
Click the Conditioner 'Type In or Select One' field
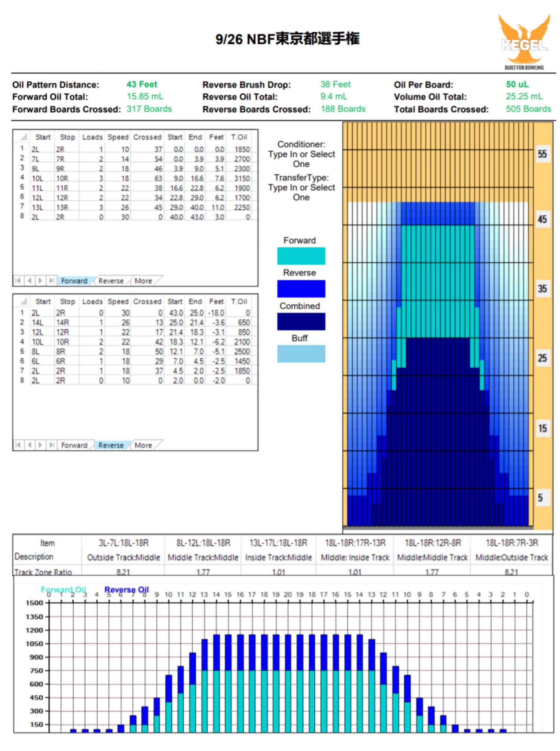pyautogui.click(x=301, y=159)
